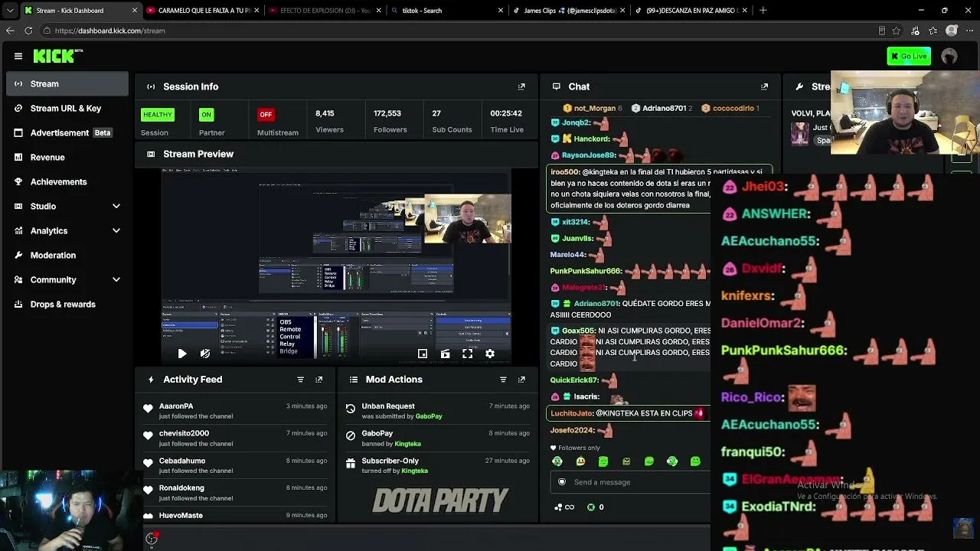980x551 pixels.
Task: Click the Subscriber-Only gift icon
Action: click(x=351, y=463)
